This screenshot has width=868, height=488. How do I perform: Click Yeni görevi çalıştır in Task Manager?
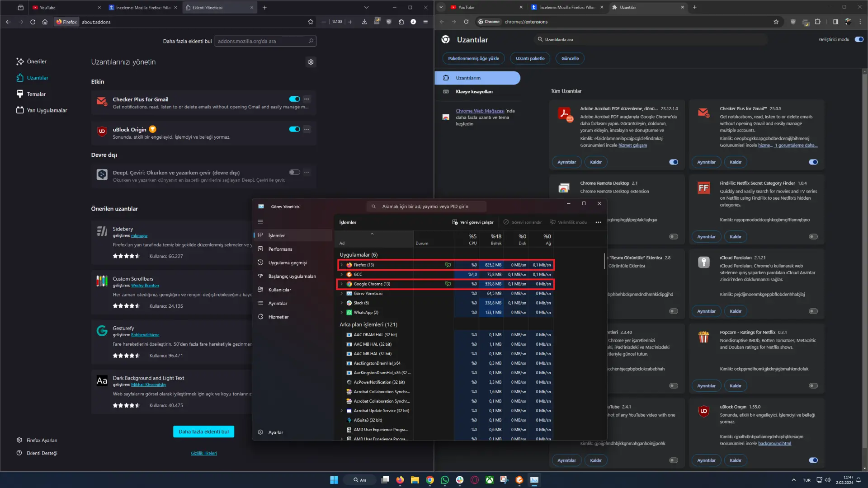[473, 222]
